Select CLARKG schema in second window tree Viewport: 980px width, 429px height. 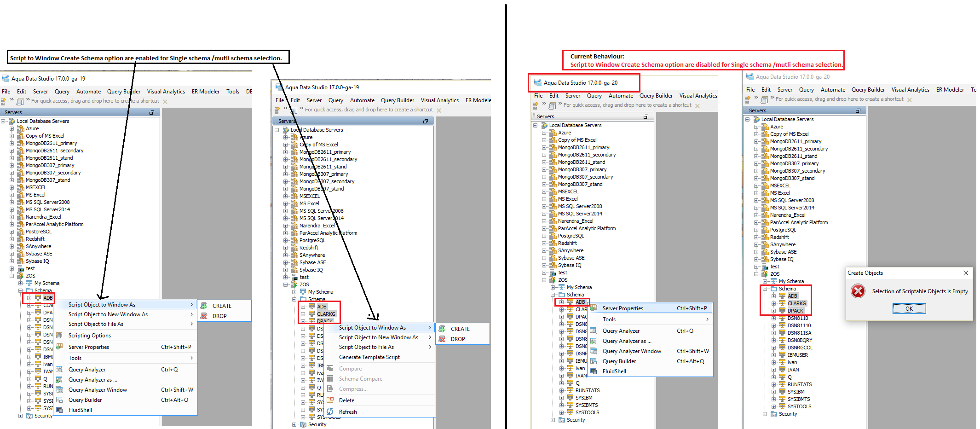click(x=326, y=314)
